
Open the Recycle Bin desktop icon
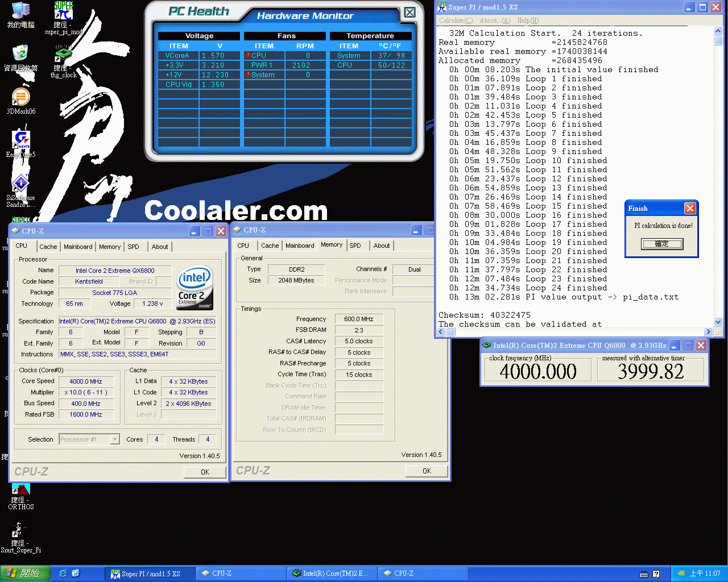[x=20, y=57]
